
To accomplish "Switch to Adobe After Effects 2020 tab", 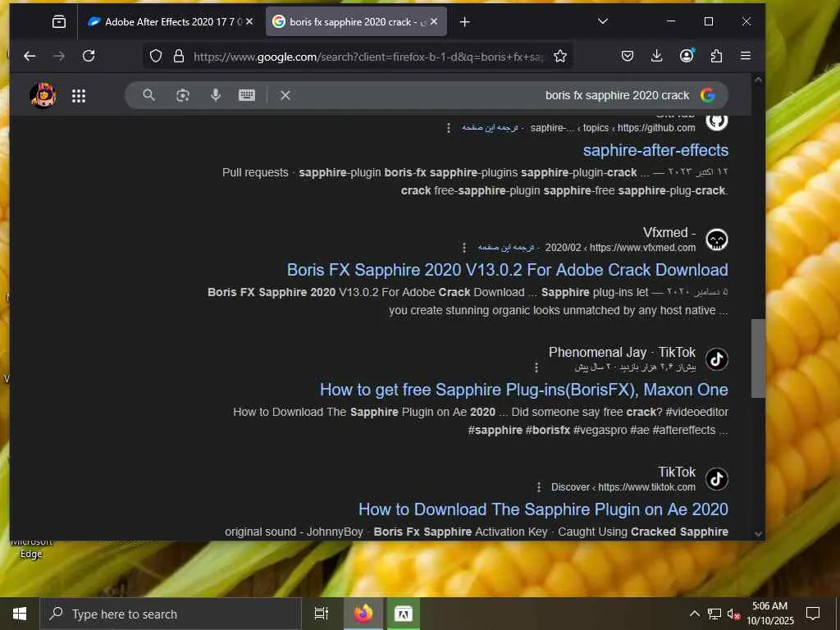I will click(170, 21).
